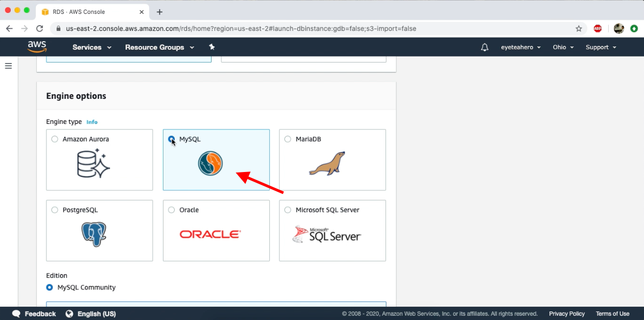The height and width of the screenshot is (320, 644).
Task: Change language from English (US)
Action: click(x=97, y=314)
